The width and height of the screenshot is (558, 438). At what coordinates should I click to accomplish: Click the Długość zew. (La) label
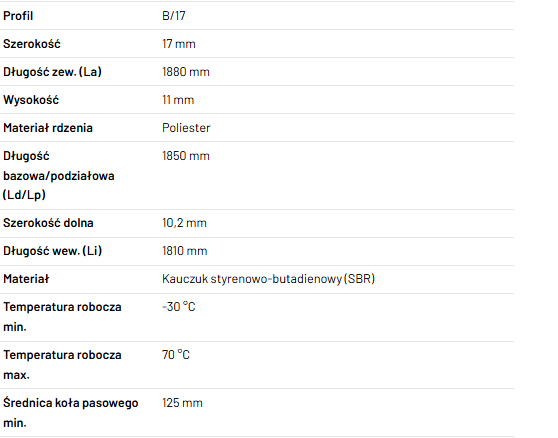click(52, 72)
